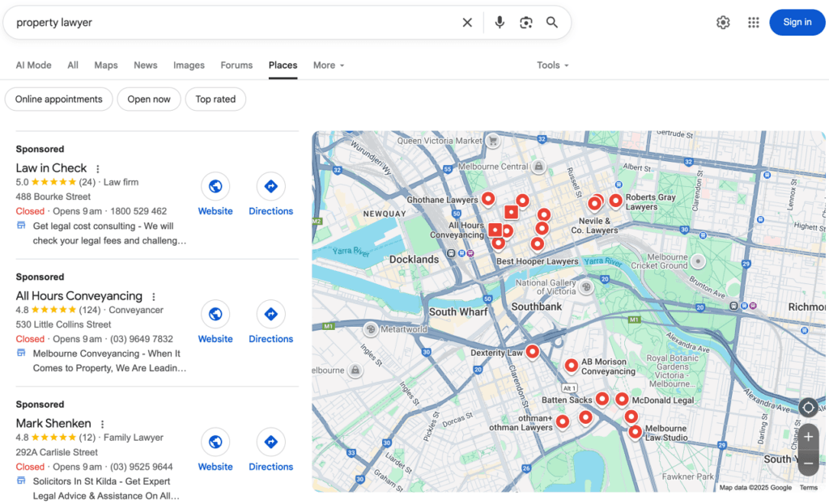Open the Terms link on the map
This screenshot has width=829, height=504.
pyautogui.click(x=809, y=487)
